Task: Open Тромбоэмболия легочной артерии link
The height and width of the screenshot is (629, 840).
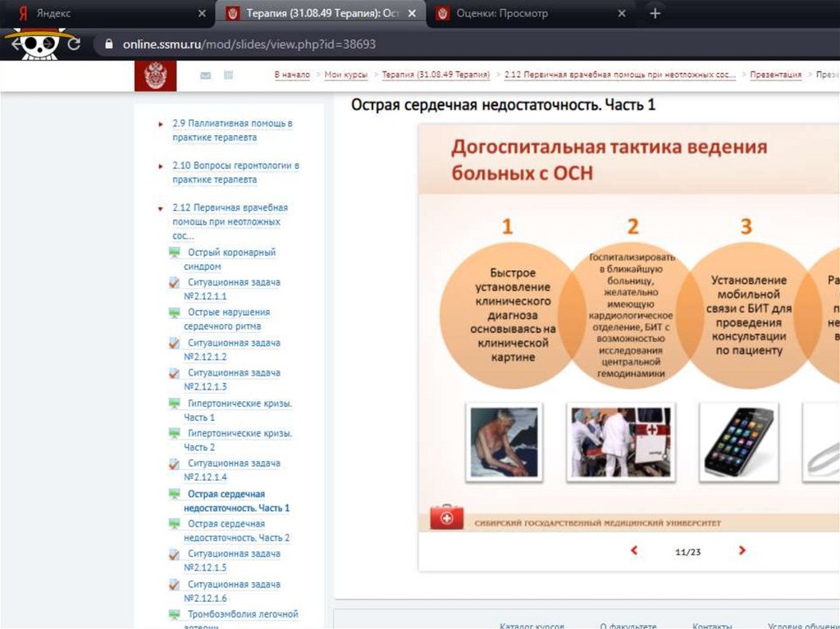Action: pos(241,619)
